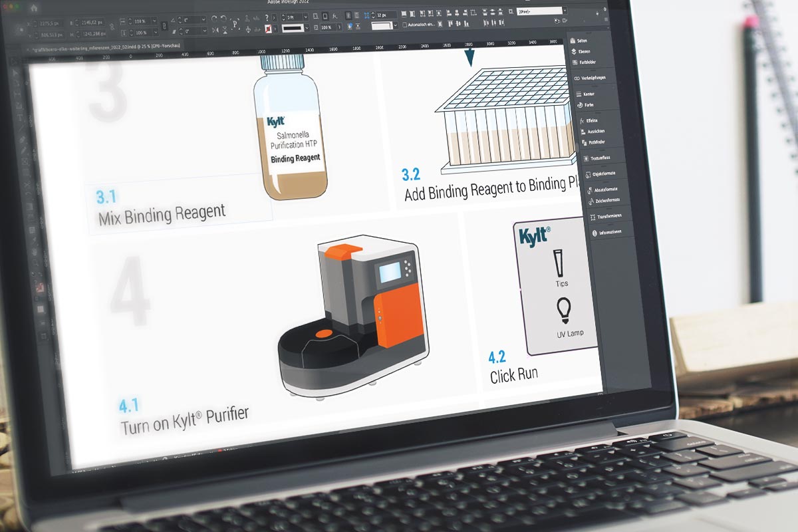Open the rotation angle dropdown

[x=203, y=20]
